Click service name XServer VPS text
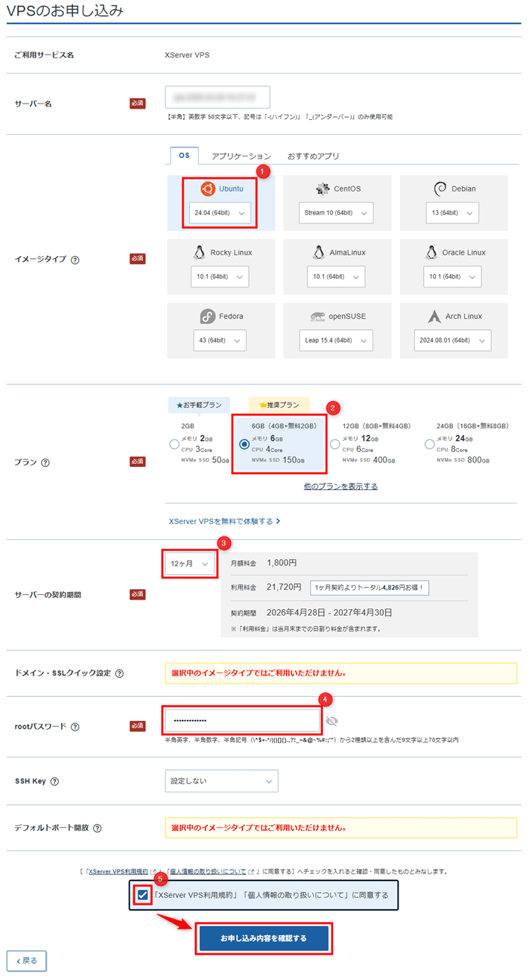529x980 pixels. coord(188,54)
